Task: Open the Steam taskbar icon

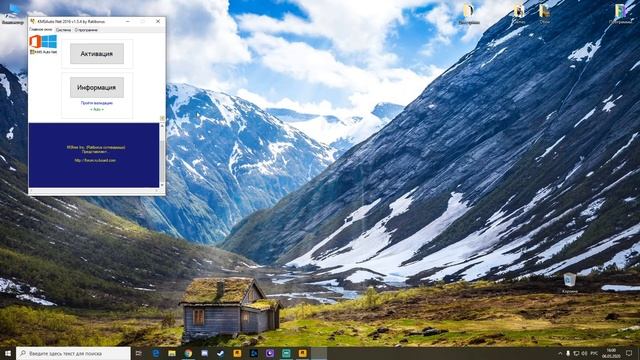Action: click(x=221, y=353)
